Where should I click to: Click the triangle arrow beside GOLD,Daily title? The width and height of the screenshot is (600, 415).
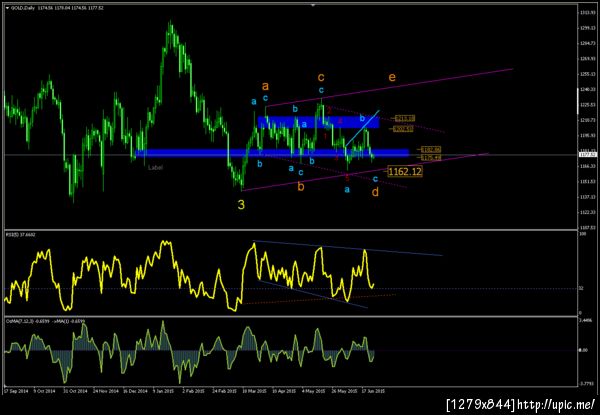point(7,8)
